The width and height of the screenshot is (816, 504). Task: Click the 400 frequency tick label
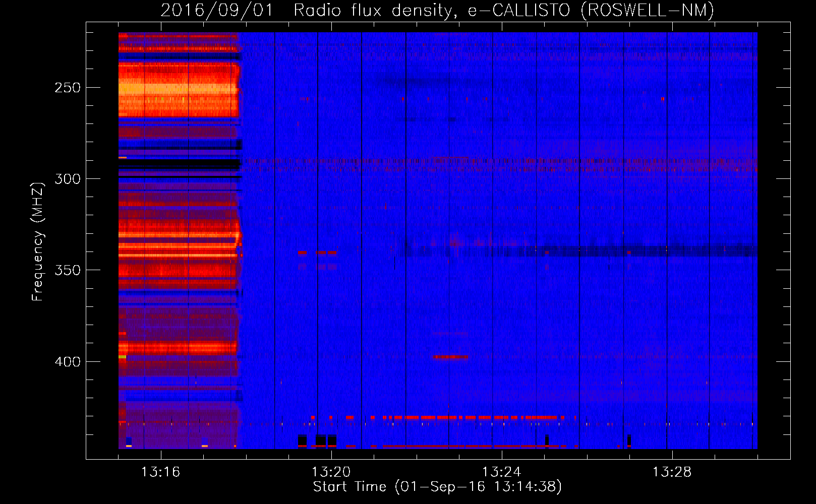pyautogui.click(x=68, y=362)
